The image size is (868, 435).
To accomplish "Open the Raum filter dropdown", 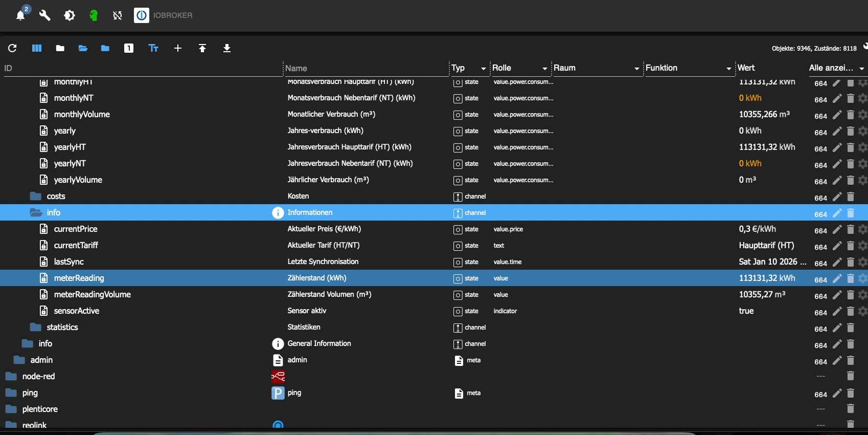I will 636,68.
